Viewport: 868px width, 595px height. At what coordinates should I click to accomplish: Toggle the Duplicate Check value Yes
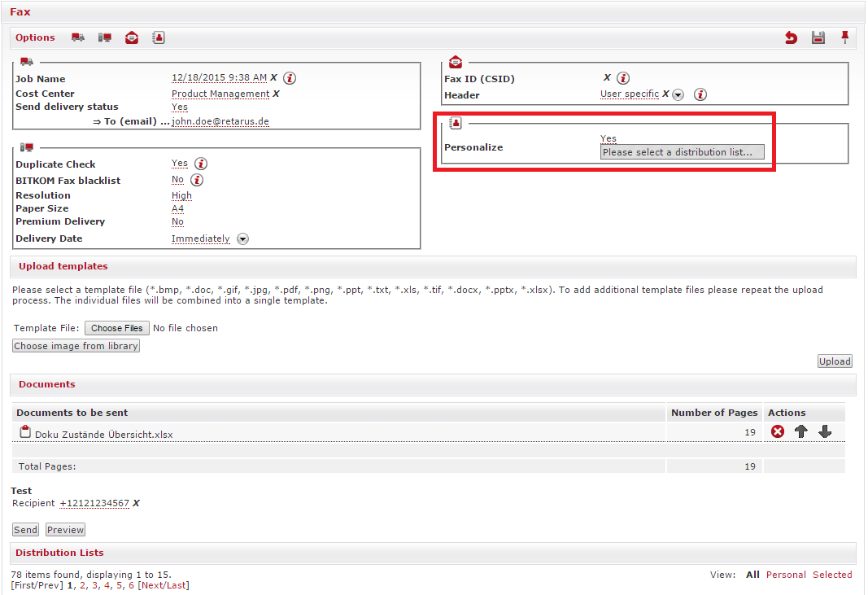(180, 164)
